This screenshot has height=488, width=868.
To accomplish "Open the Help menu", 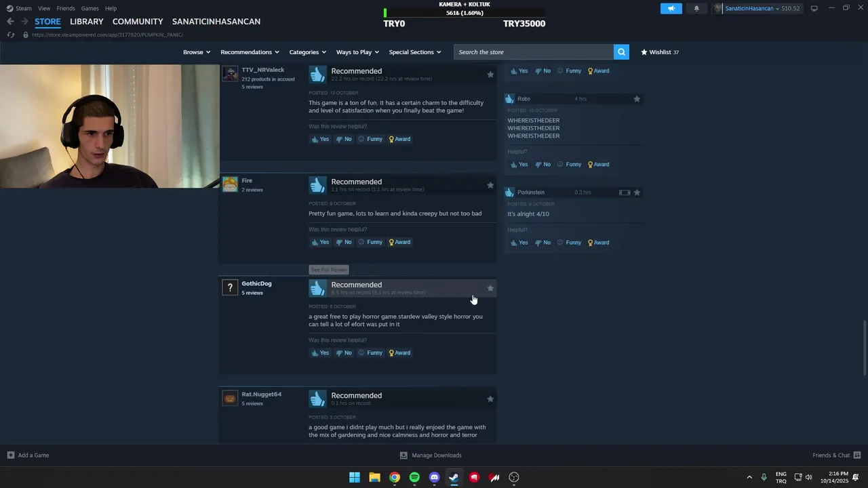I will tap(111, 8).
